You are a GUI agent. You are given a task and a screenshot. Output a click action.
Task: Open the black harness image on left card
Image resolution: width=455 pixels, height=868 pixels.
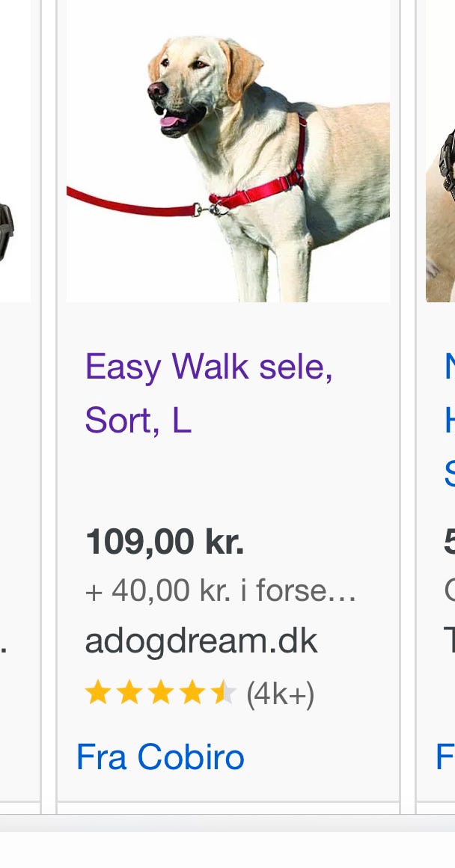[7, 233]
